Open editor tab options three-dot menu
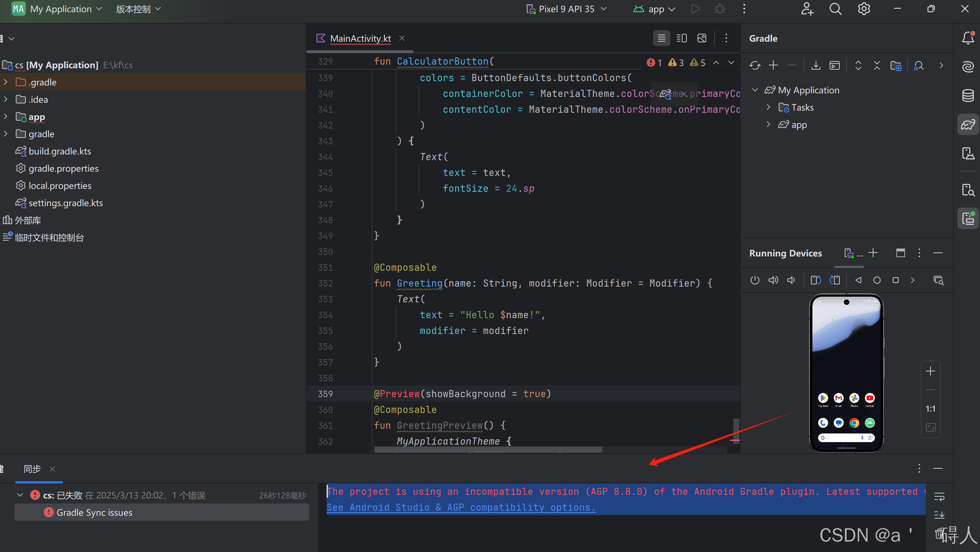Viewport: 980px width, 552px height. [726, 38]
